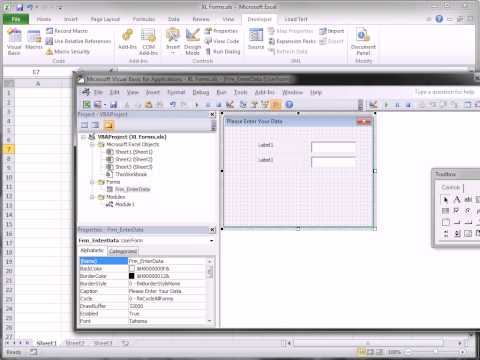Screen dimensions: 480x360
Task: Collapse the Microsoft Excel Objects folder
Action: (x=92, y=144)
